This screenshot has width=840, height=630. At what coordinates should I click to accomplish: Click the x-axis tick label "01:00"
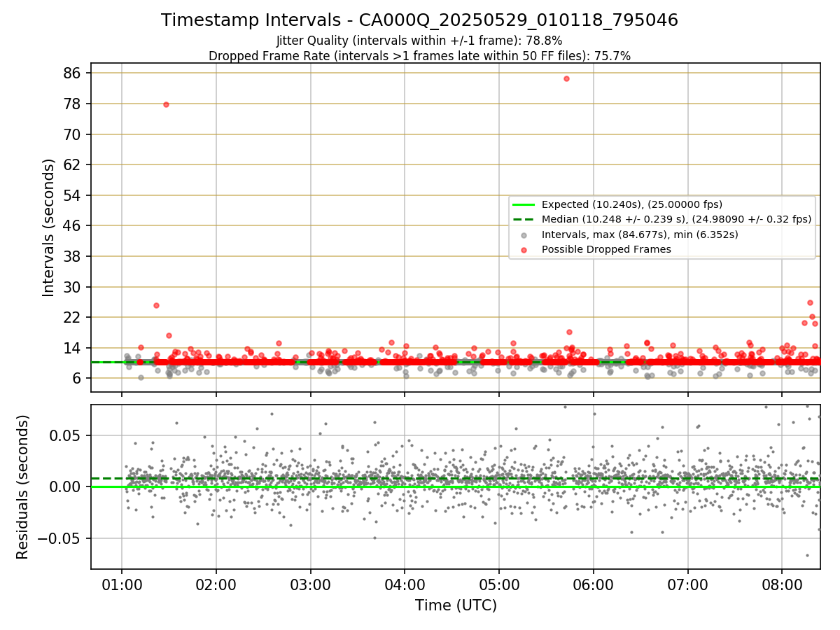click(122, 584)
